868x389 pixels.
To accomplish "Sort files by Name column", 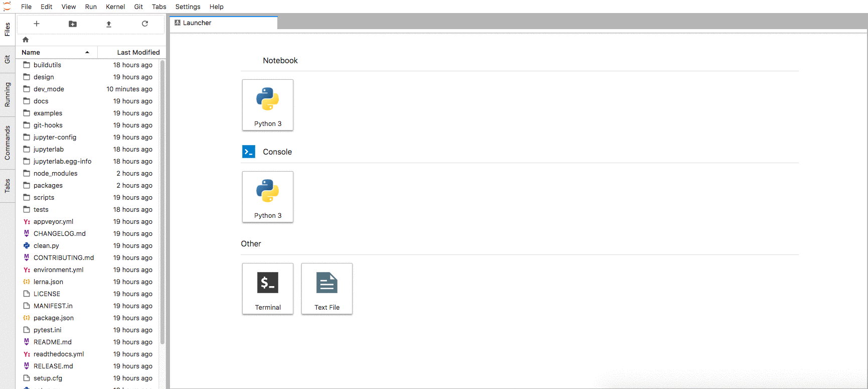I will coord(56,52).
